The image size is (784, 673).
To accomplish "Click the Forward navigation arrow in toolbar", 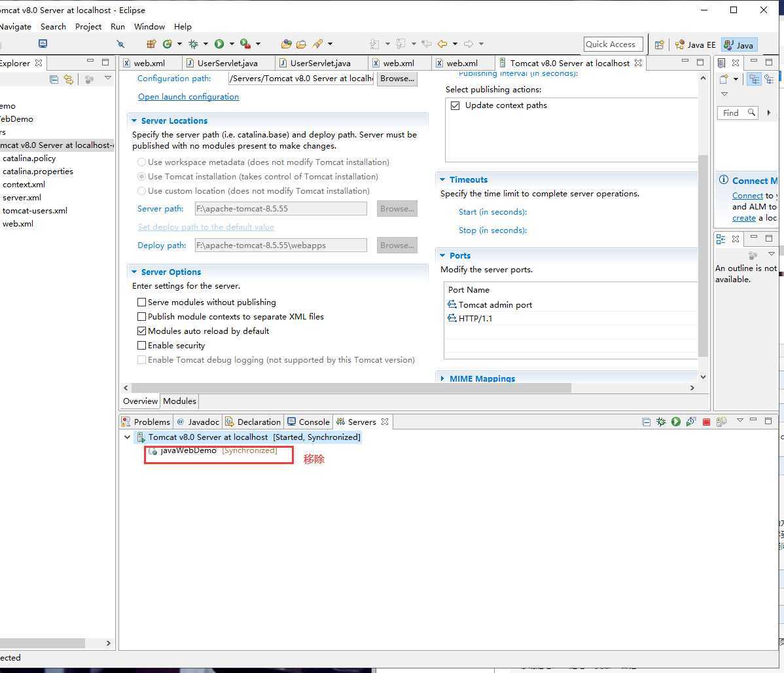I will 469,44.
